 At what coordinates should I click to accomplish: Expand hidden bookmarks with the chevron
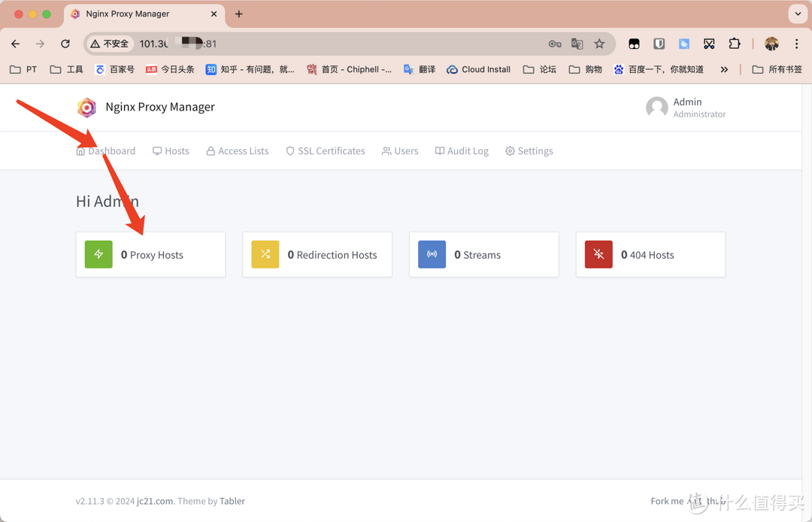tap(724, 68)
